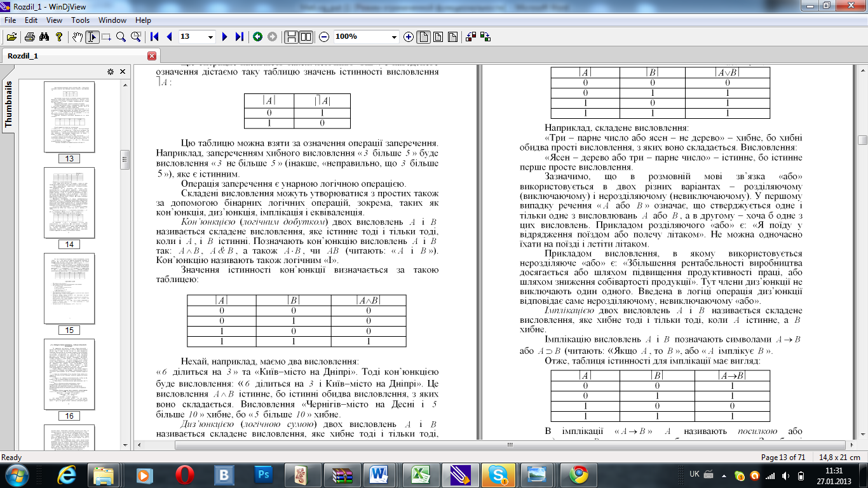Select the text Select tool
The width and height of the screenshot is (868, 488).
coord(92,37)
